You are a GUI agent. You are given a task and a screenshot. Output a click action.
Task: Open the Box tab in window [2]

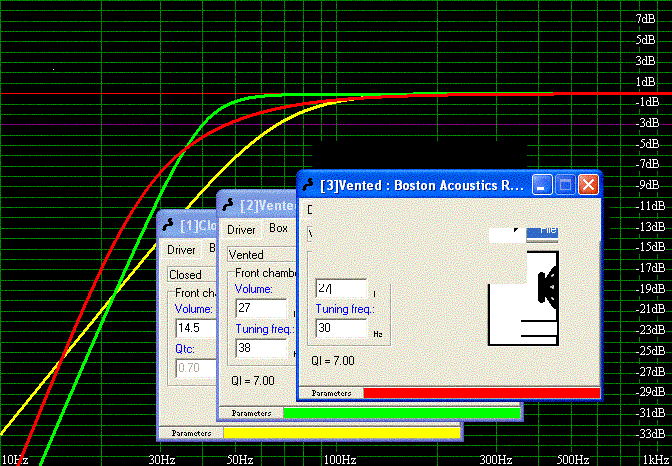(x=278, y=228)
